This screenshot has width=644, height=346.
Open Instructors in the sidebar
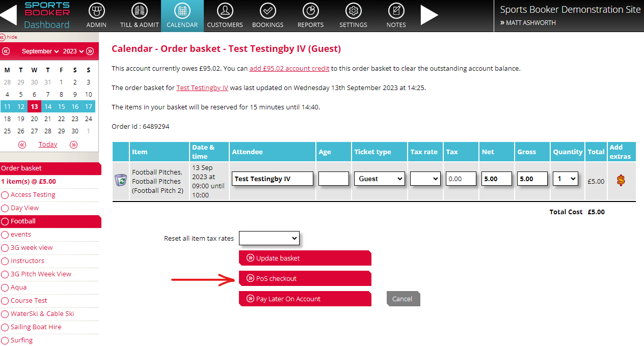(x=27, y=261)
